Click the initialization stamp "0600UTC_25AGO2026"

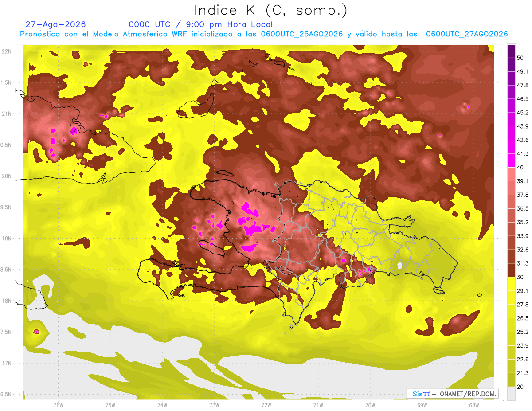coord(302,34)
